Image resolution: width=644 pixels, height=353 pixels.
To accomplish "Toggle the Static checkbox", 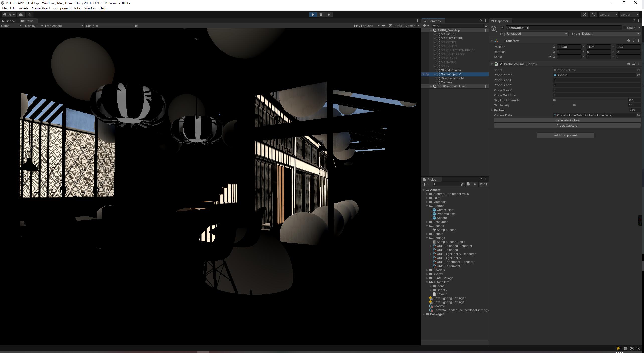I will 624,28.
